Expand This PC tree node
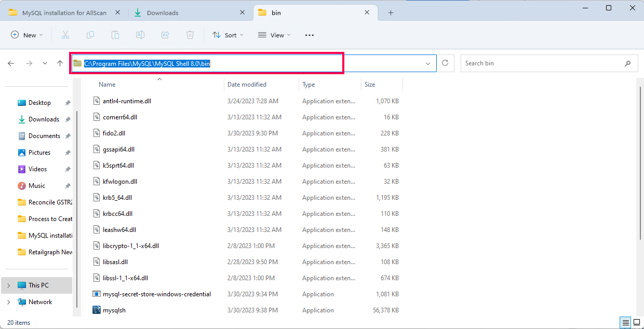This screenshot has height=329, width=644. tap(8, 285)
